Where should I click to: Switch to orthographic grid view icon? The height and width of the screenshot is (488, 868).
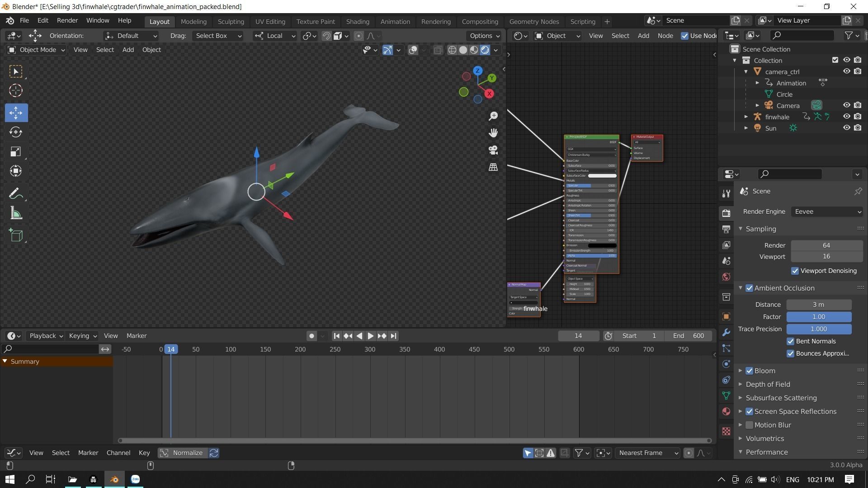pos(493,167)
